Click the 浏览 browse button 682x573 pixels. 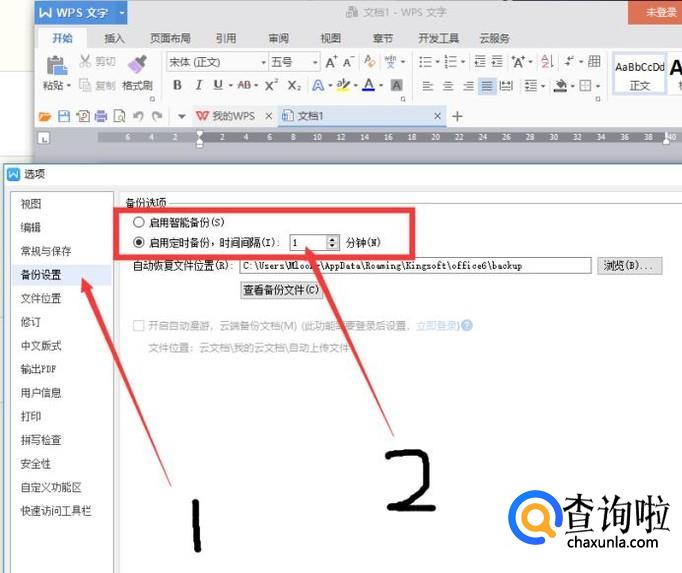[630, 266]
